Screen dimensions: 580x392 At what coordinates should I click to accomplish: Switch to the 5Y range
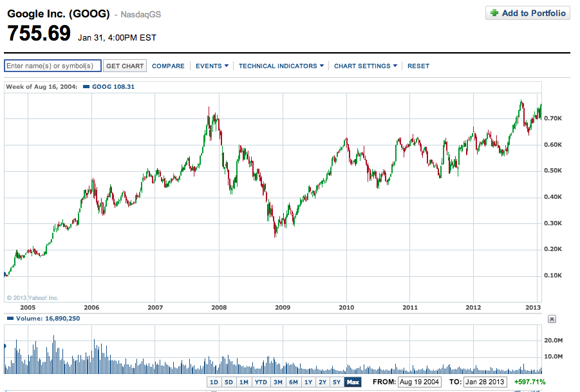point(337,382)
